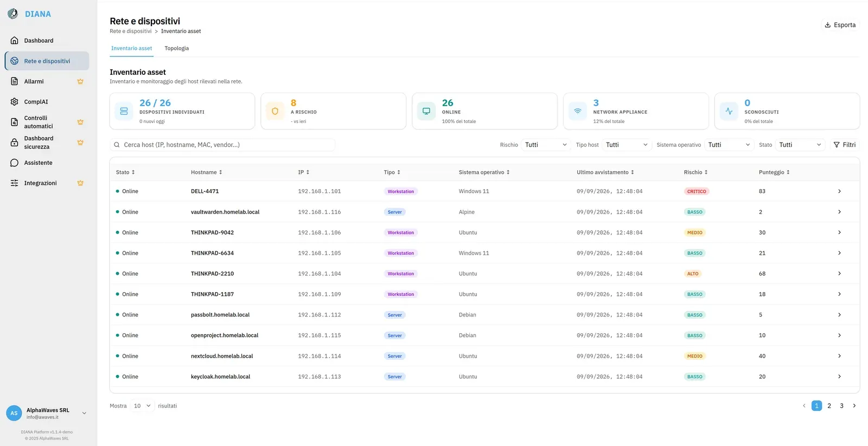Click the A rischio shield icon
Viewport: 868px width, 446px height.
pyautogui.click(x=275, y=111)
